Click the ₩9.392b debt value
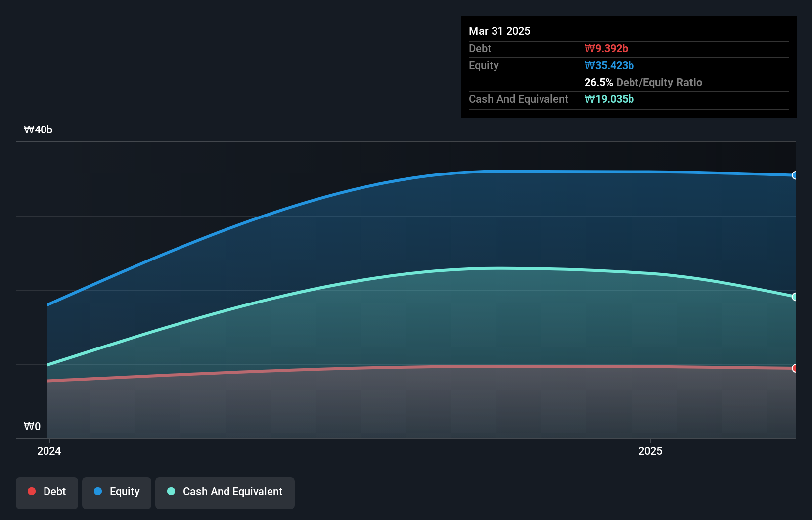Viewport: 812px width, 520px height. coord(606,48)
